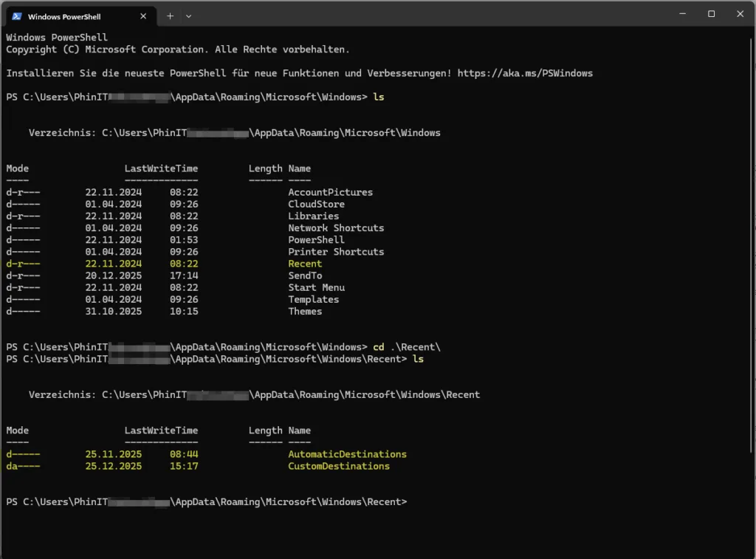Image resolution: width=756 pixels, height=559 pixels.
Task: Minimize the terminal window
Action: coord(681,14)
